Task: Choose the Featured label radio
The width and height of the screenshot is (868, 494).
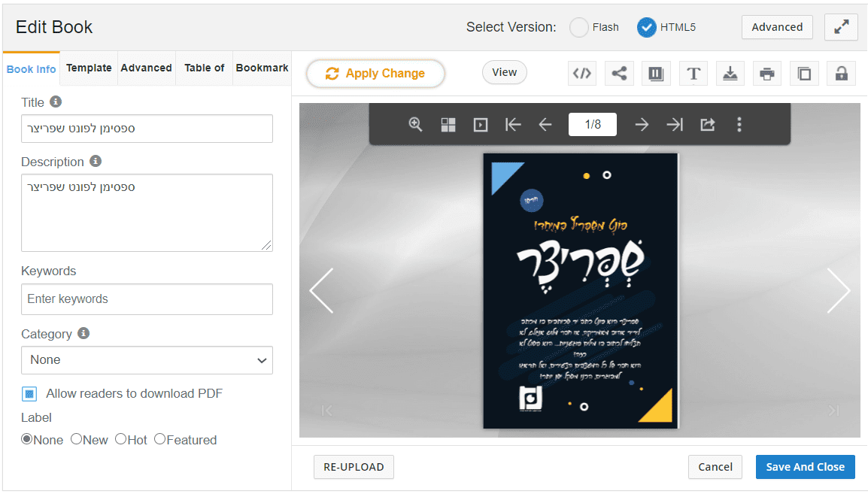Action: (x=160, y=439)
